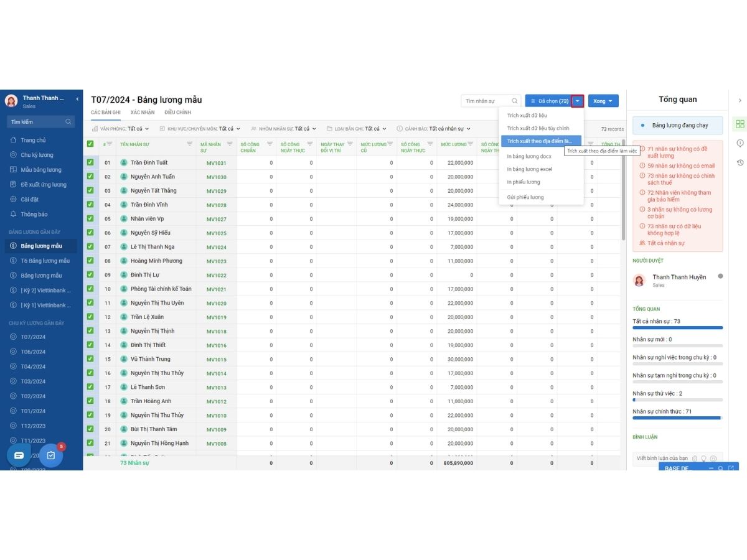Open the history clock icon in right strip
Image resolution: width=747 pixels, height=560 pixels.
740,162
